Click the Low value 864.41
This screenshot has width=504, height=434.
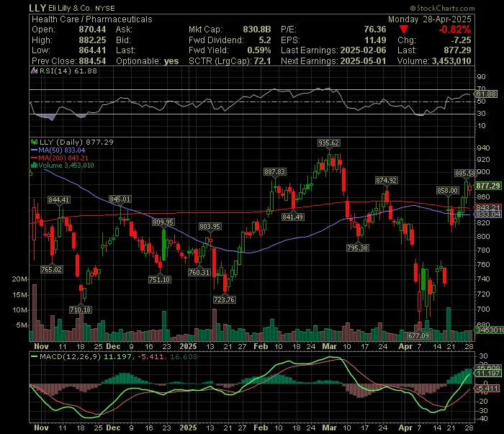pos(92,50)
